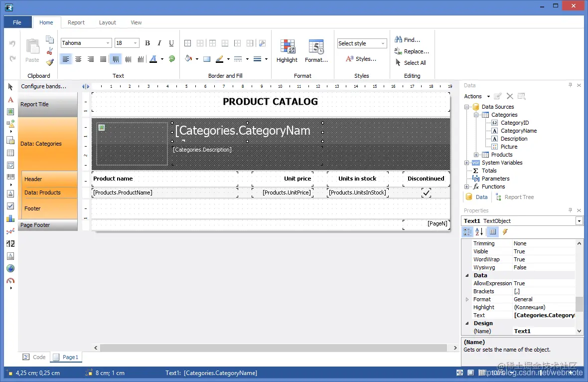
Task: Select the pointer tool in left toolbar
Action: (10, 87)
